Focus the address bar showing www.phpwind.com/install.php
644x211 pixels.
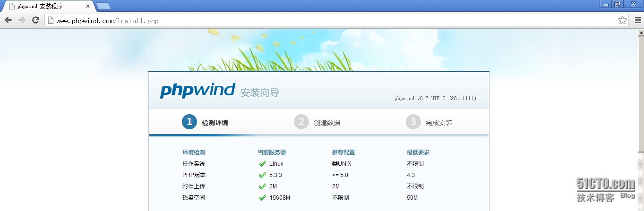(x=336, y=20)
